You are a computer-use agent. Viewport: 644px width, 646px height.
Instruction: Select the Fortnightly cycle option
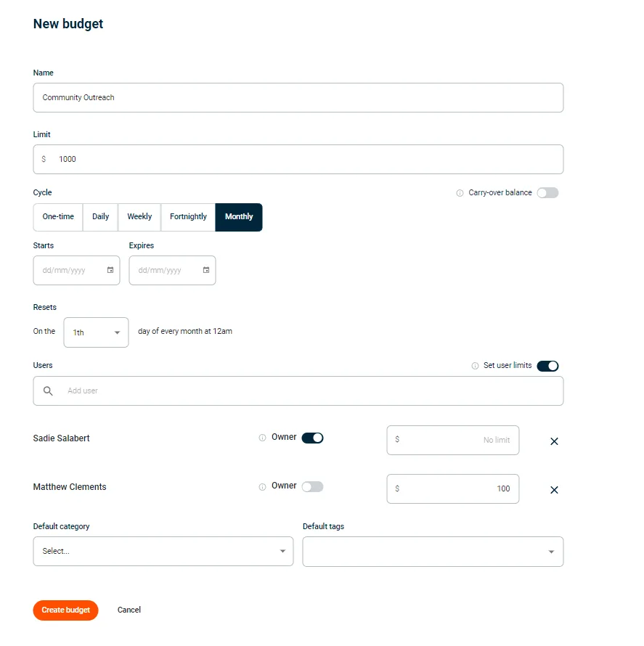[x=187, y=217]
